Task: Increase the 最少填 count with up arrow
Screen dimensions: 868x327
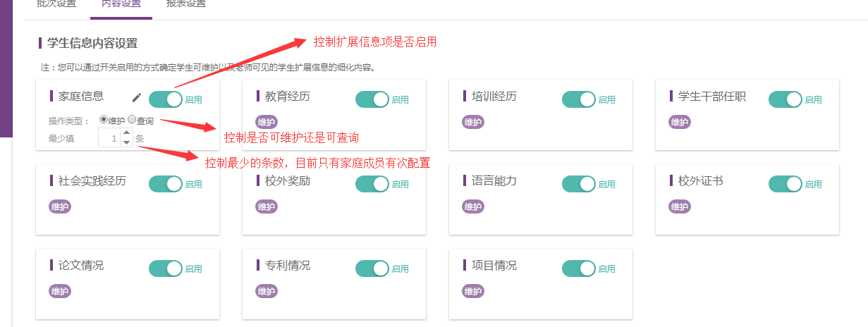Action: [x=126, y=132]
